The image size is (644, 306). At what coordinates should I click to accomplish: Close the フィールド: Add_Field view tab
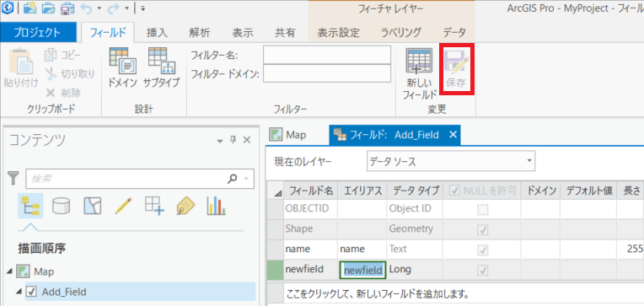pos(453,134)
